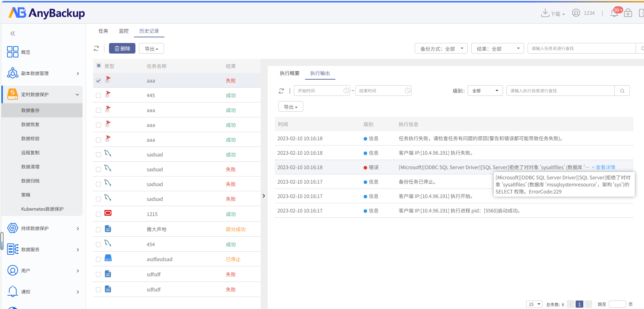
Task: Click the 定时数据保护 orange icon
Action: pos(13,94)
